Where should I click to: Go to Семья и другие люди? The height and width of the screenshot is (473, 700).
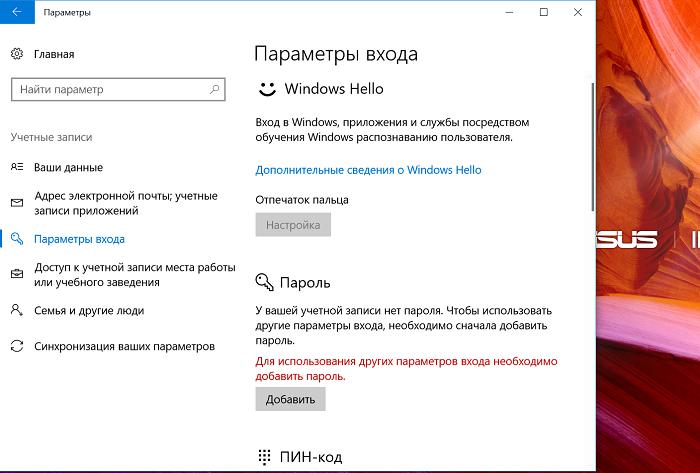point(89,311)
